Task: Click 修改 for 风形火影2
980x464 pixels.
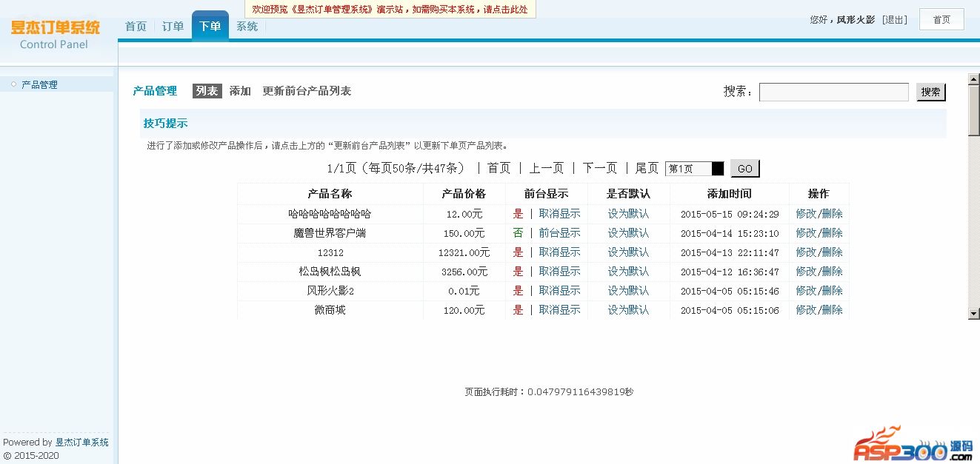Action: pos(806,291)
